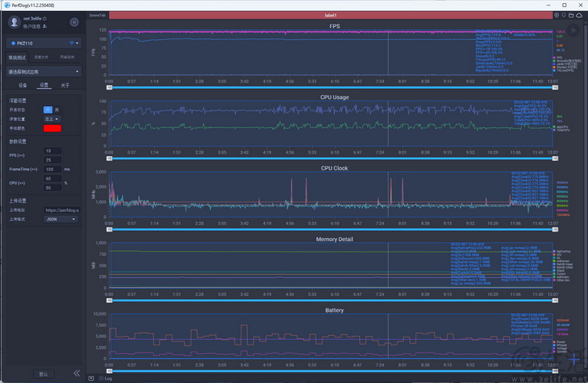Click right handle of FPS chart range slider
The image size is (588, 383).
click(x=555, y=87)
